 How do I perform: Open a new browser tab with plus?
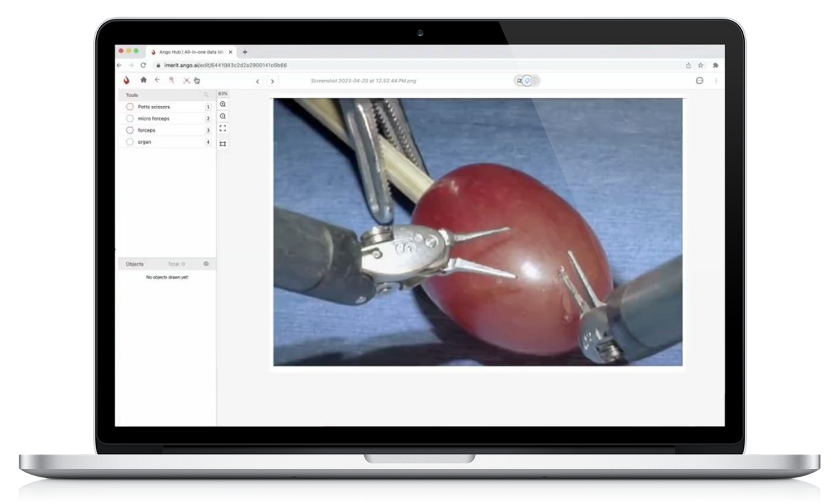245,52
